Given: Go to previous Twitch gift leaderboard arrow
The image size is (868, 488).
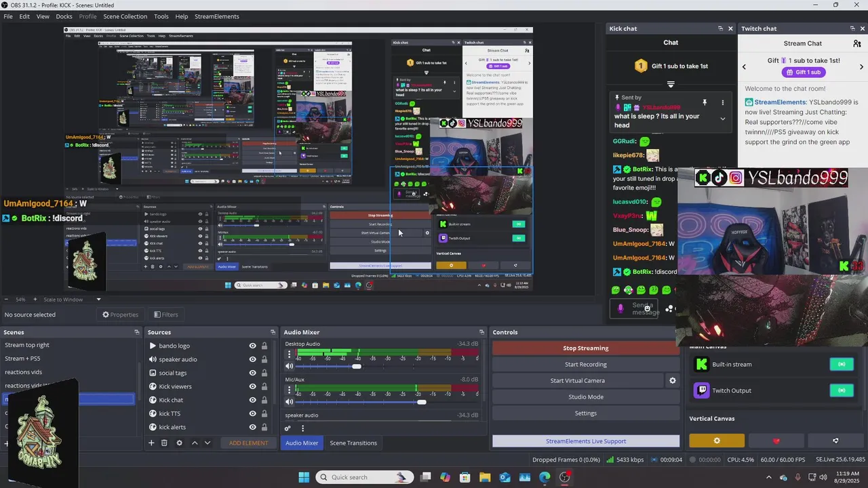Looking at the screenshot, I should (x=744, y=66).
